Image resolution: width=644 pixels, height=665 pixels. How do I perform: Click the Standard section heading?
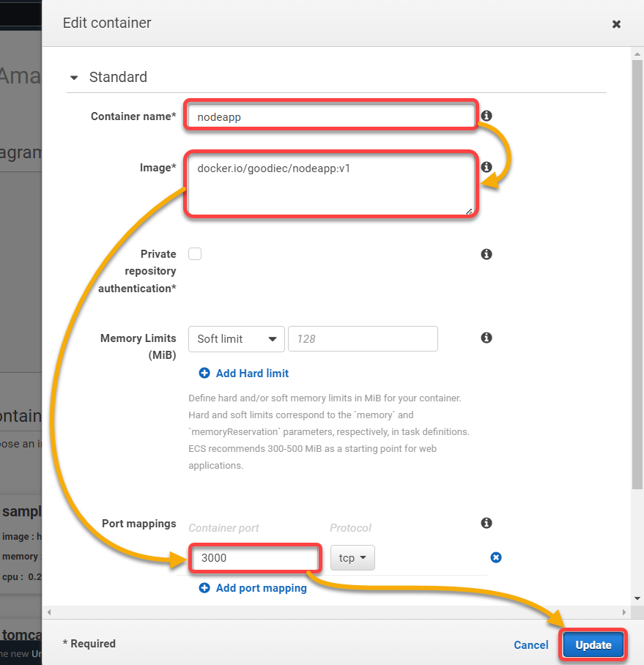coord(118,77)
